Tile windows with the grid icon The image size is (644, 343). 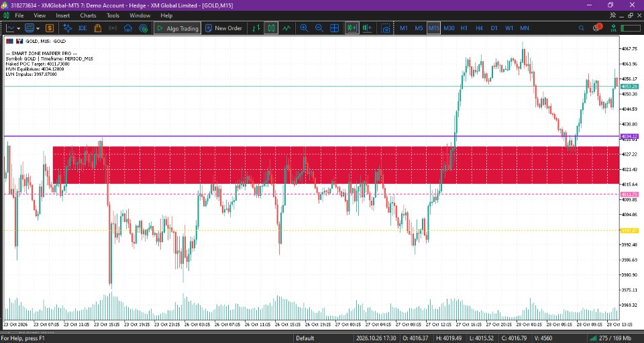(334, 28)
